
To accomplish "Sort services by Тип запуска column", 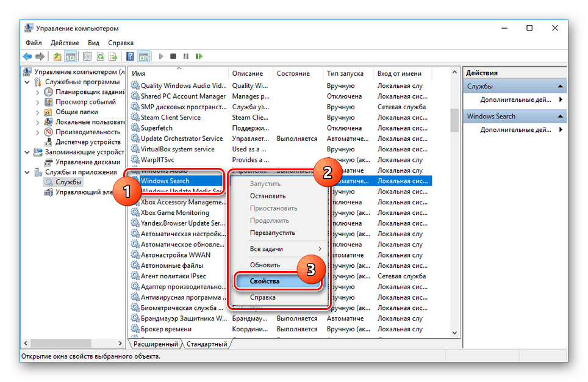I will click(345, 74).
